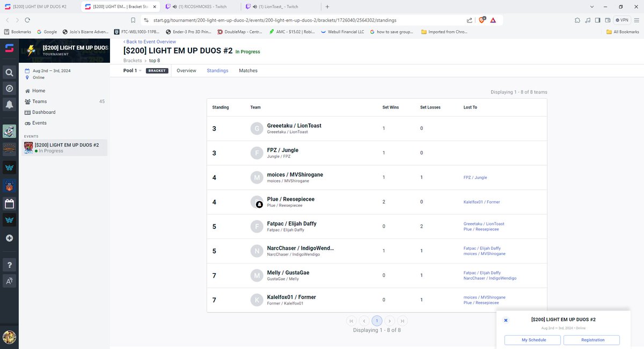Open a new browser tab with plus
The height and width of the screenshot is (349, 644).
tap(327, 6)
